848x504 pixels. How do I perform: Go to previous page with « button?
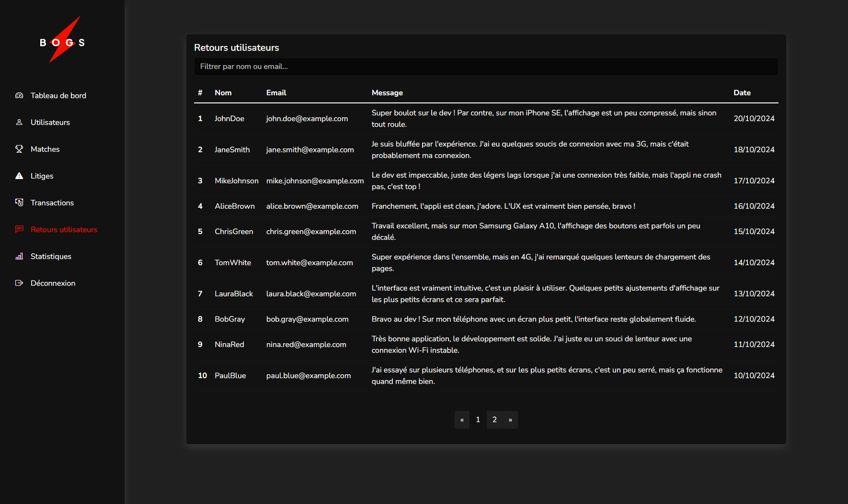462,420
